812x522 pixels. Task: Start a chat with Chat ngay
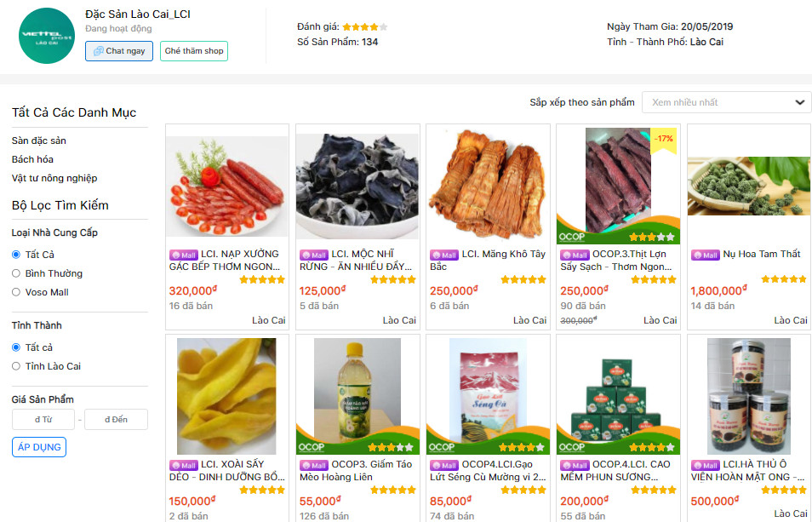(x=119, y=51)
